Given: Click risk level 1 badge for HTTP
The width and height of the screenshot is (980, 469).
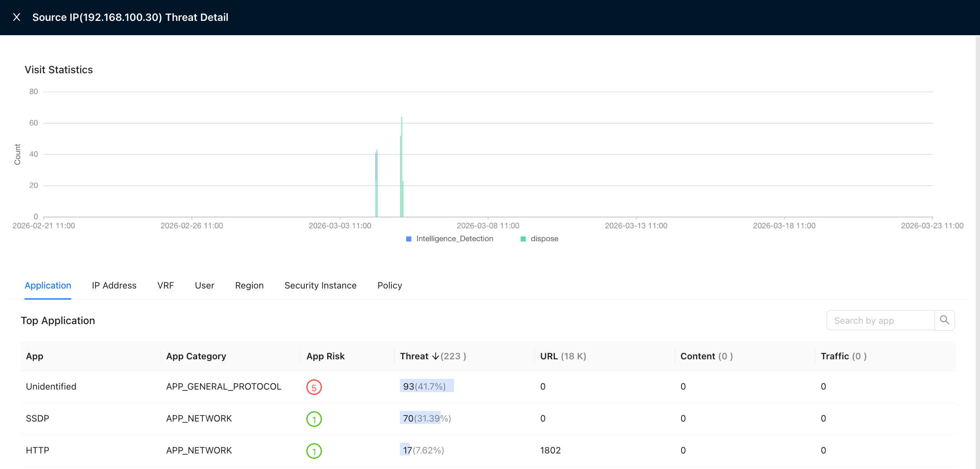Looking at the screenshot, I should pos(314,451).
